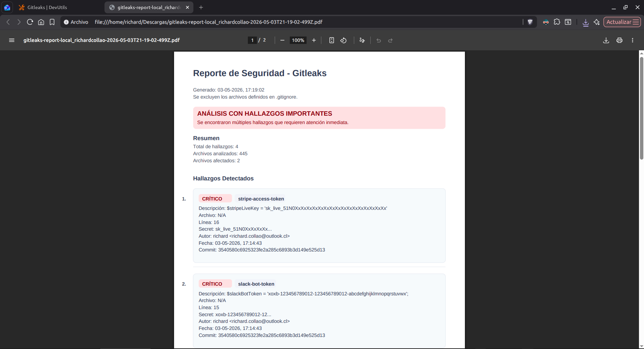This screenshot has height=349, width=644.
Task: Close the gitleaks-report-local tab
Action: pyautogui.click(x=187, y=7)
